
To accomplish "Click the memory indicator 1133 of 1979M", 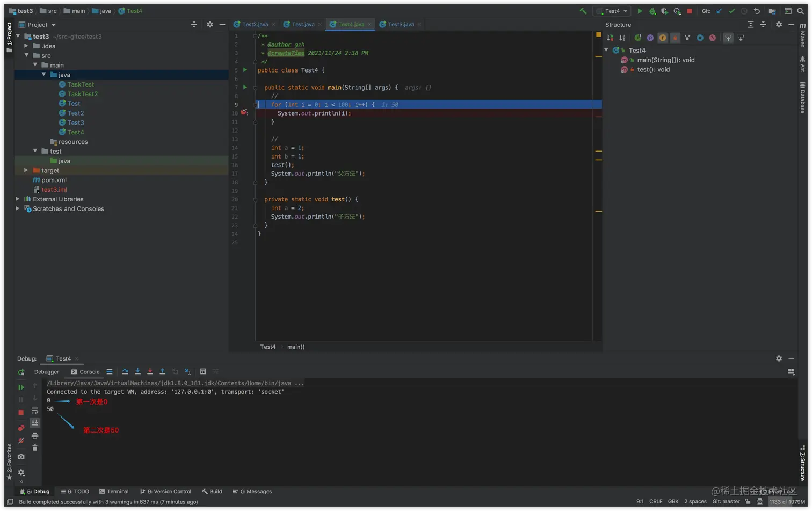I will 787,501.
